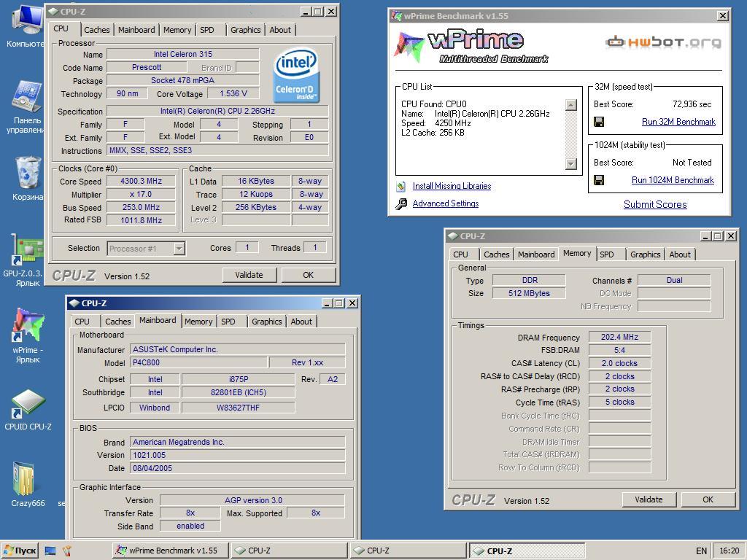Click the EN language indicator
Viewport: 747px width, 560px height.
(x=701, y=551)
